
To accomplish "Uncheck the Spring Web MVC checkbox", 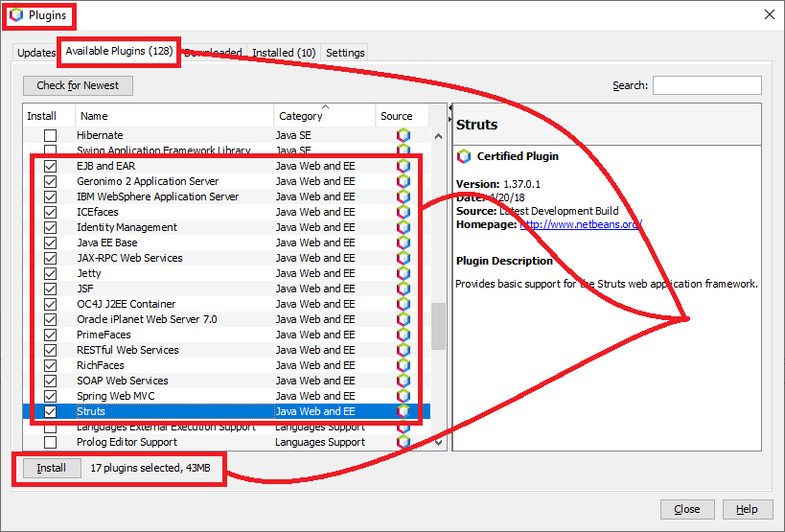I will [x=50, y=396].
